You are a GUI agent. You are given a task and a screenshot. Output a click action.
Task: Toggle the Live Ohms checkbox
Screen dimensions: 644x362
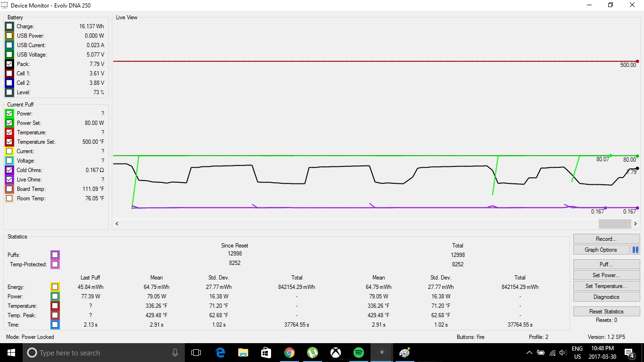pyautogui.click(x=9, y=180)
